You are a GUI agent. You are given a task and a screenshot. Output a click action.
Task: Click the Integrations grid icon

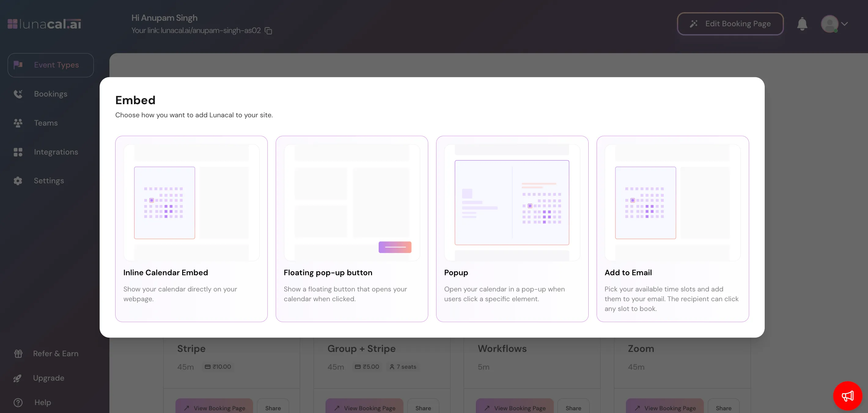pyautogui.click(x=18, y=152)
